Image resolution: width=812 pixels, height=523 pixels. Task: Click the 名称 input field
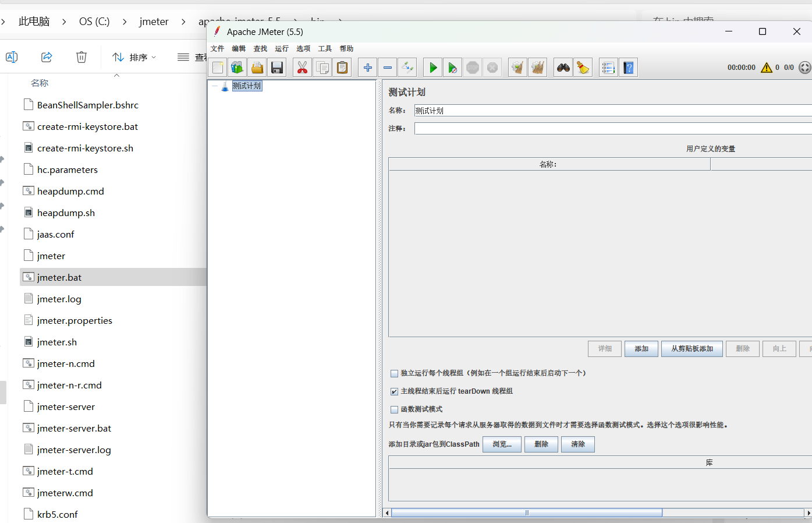click(x=613, y=111)
